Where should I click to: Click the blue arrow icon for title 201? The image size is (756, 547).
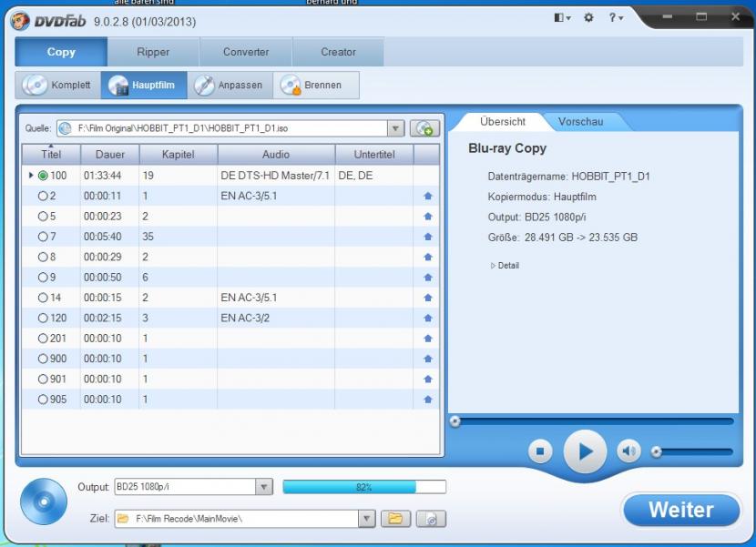428,339
